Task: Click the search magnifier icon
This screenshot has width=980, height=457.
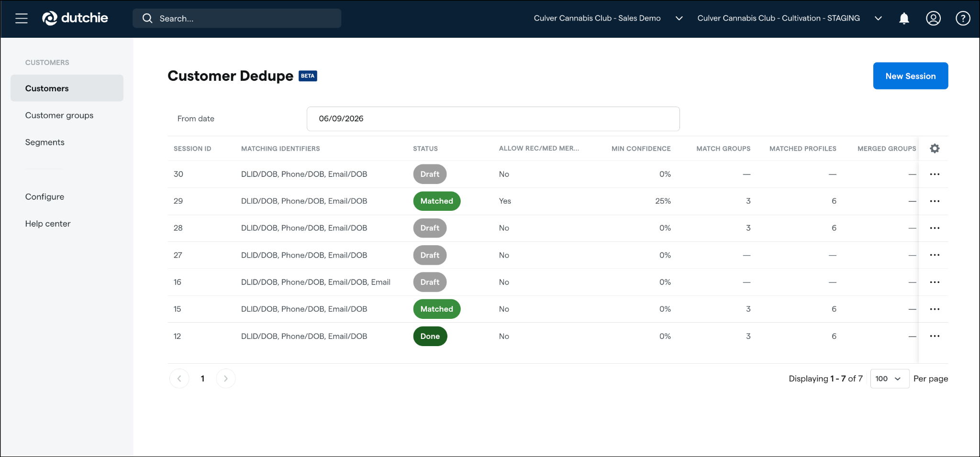Action: click(x=147, y=18)
